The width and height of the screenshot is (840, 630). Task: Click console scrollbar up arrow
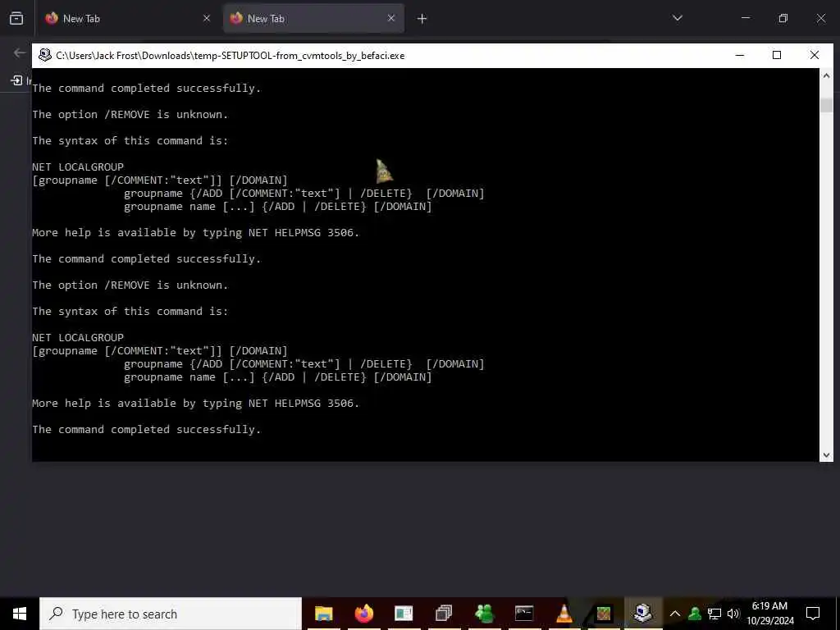click(x=826, y=75)
